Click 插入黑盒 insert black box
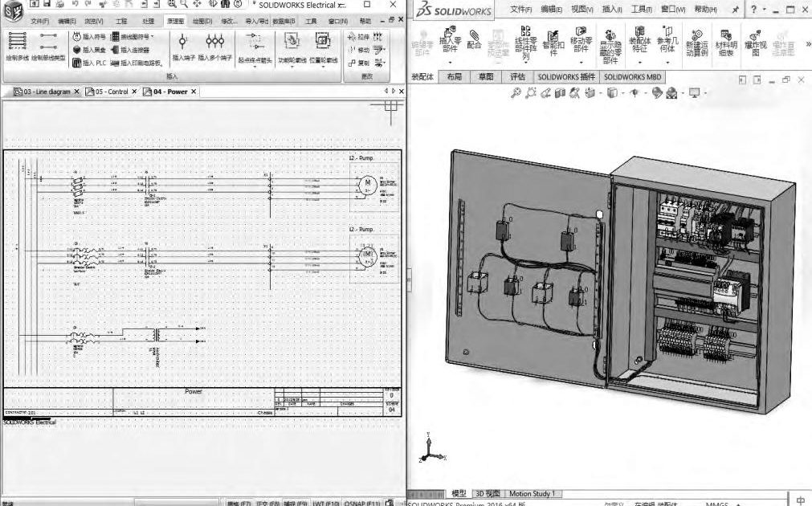The width and height of the screenshot is (812, 506). tap(89, 50)
